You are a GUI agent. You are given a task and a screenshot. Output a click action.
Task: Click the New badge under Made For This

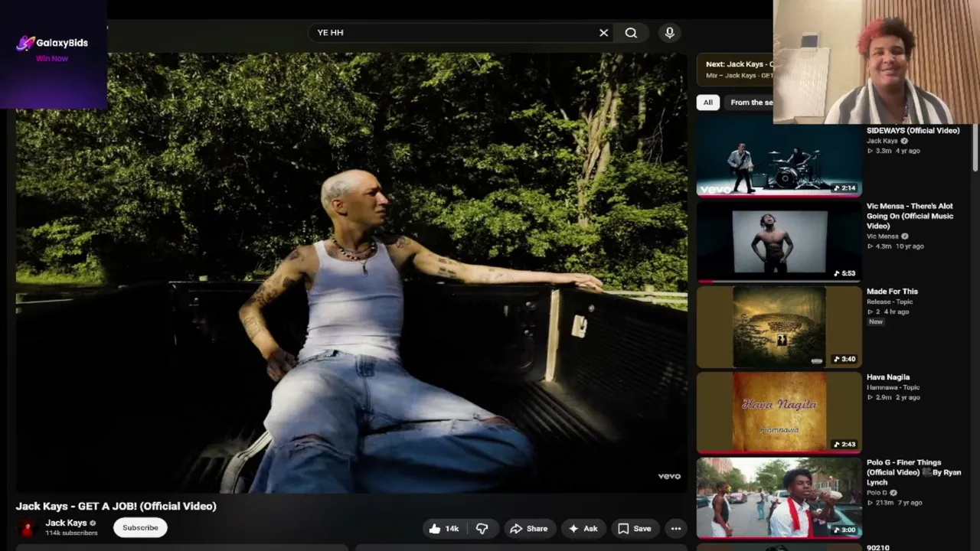pyautogui.click(x=876, y=322)
